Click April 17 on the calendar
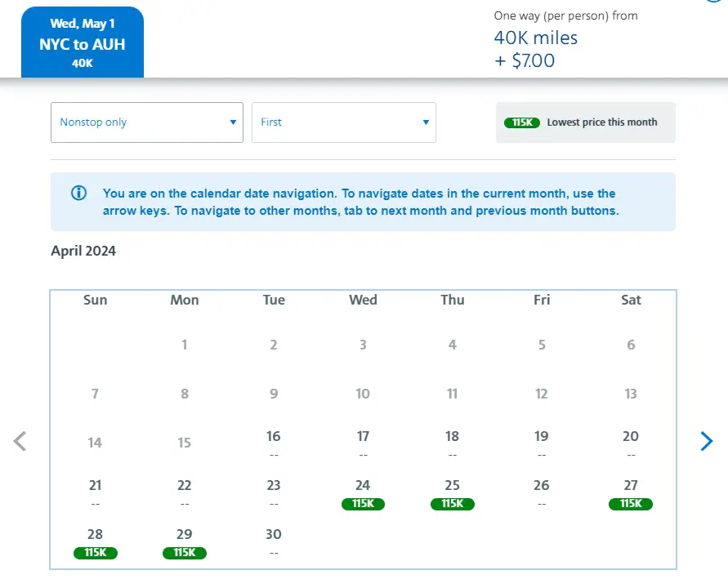This screenshot has height=579, width=728. pos(363,443)
